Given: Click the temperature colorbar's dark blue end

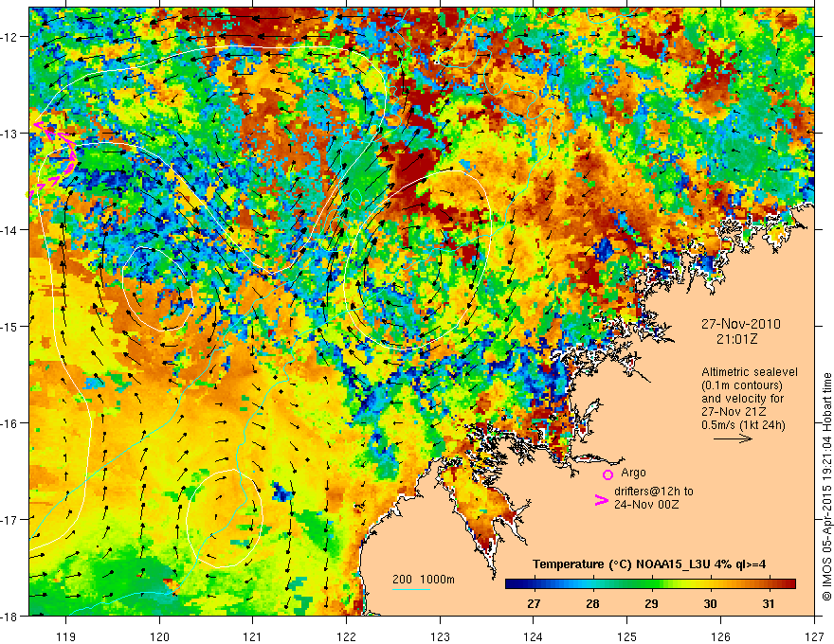Looking at the screenshot, I should 514,584.
